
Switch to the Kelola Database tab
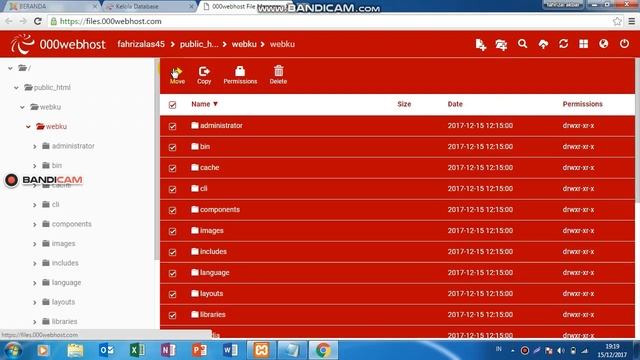pos(149,7)
